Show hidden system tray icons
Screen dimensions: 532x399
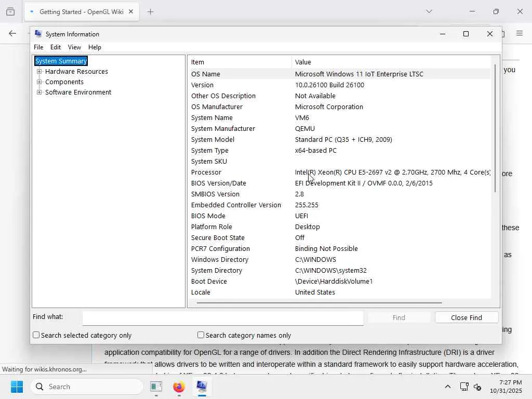coord(448,387)
